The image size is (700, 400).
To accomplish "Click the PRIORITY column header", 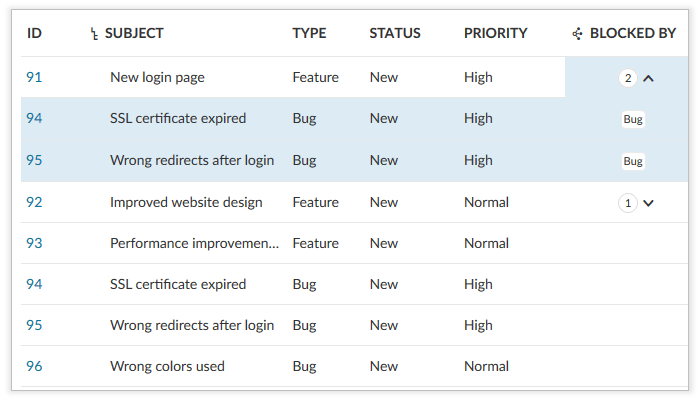I will pyautogui.click(x=495, y=33).
